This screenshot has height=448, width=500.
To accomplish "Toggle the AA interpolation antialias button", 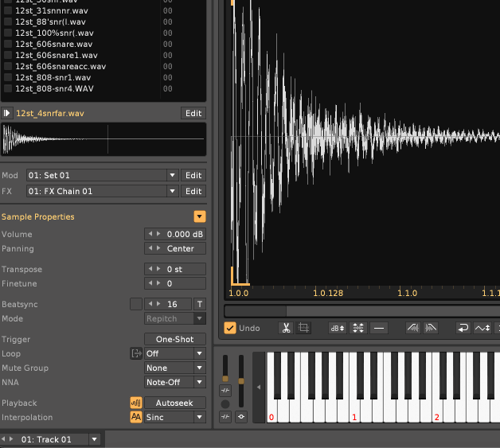I will [135, 418].
